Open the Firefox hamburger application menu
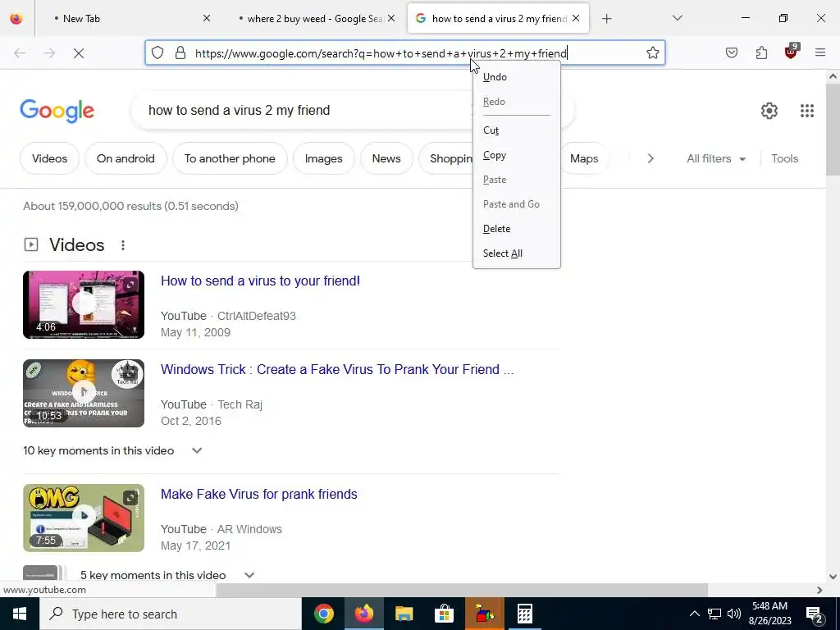The width and height of the screenshot is (840, 630). (x=820, y=52)
